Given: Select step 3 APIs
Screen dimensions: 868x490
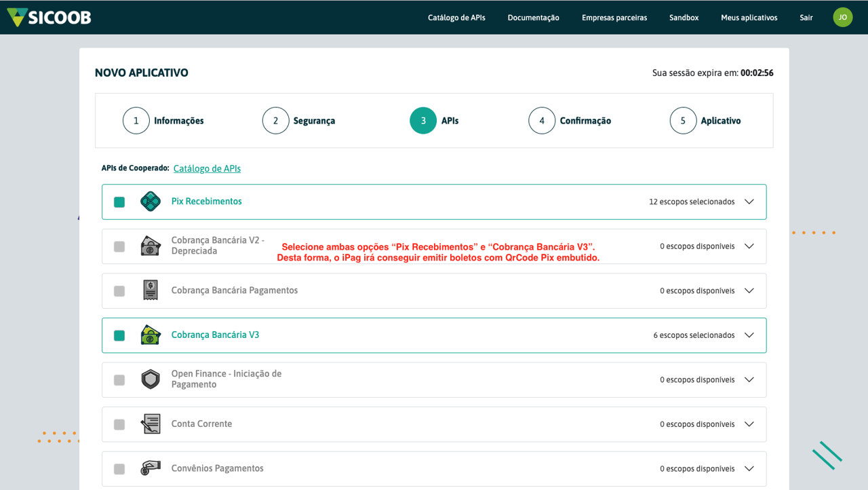Looking at the screenshot, I should [435, 121].
